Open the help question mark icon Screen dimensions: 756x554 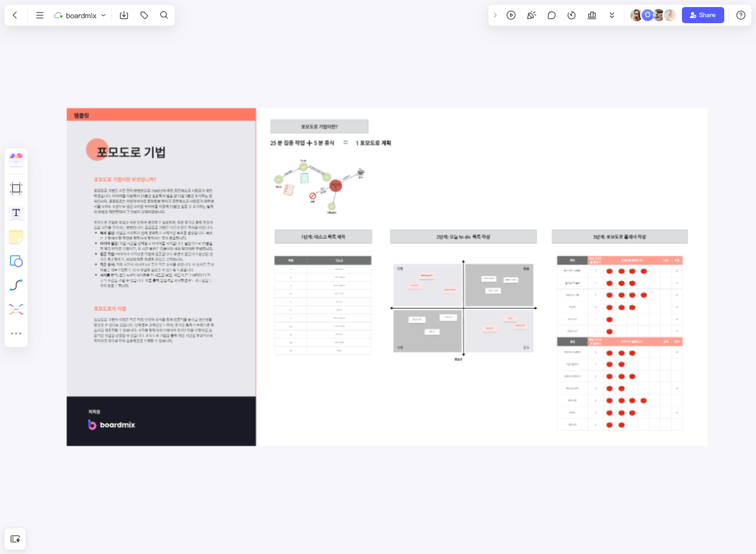[x=741, y=15]
